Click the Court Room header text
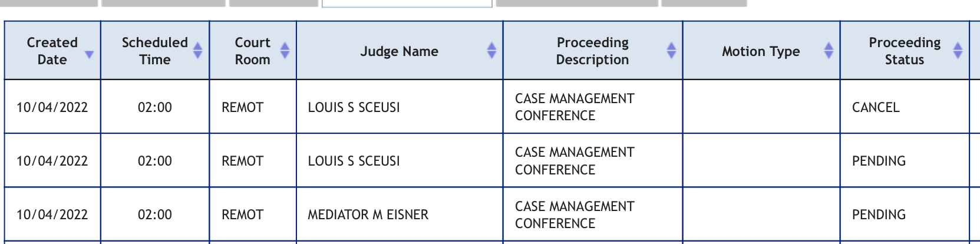 tap(253, 51)
